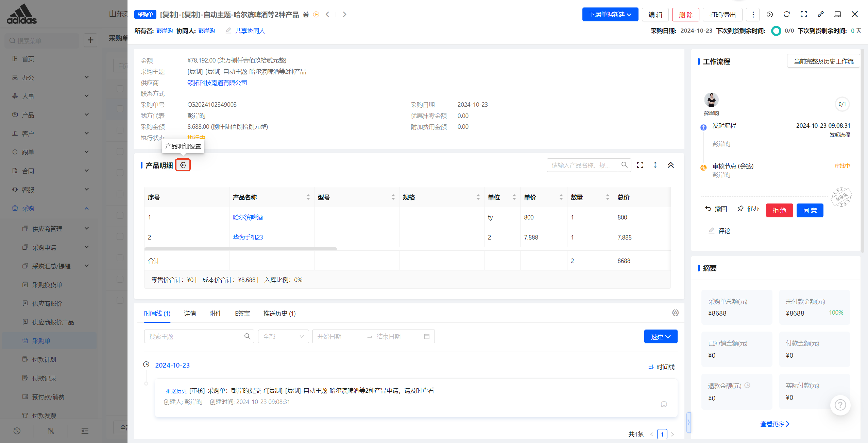
Task: Click the product search magnifier icon
Action: pos(624,165)
